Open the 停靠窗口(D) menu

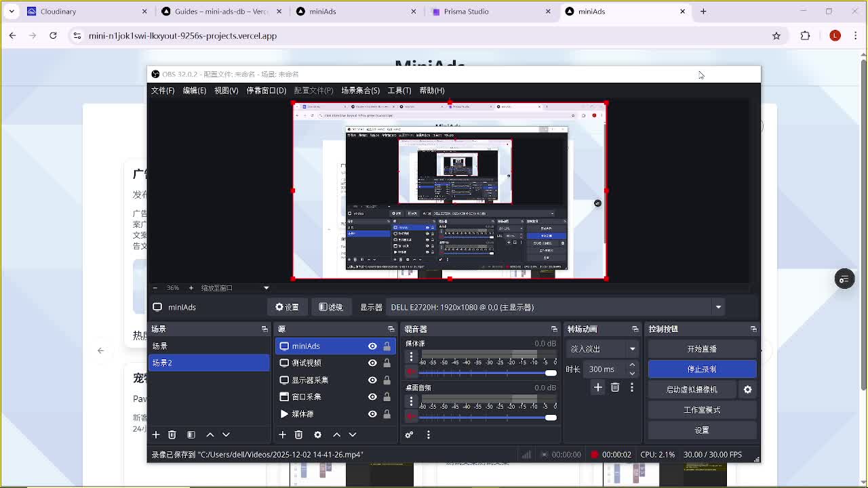tap(267, 90)
